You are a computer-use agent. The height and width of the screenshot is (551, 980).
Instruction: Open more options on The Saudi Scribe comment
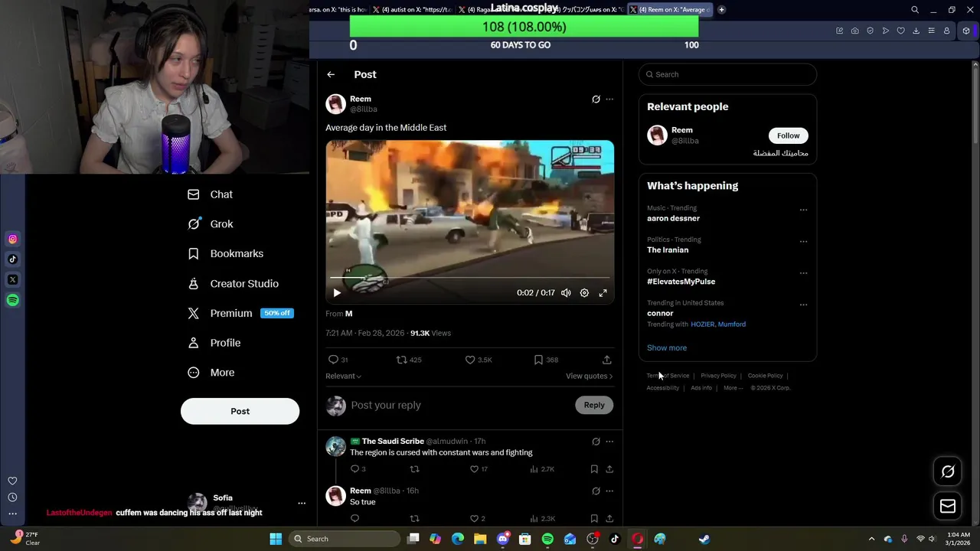(609, 442)
